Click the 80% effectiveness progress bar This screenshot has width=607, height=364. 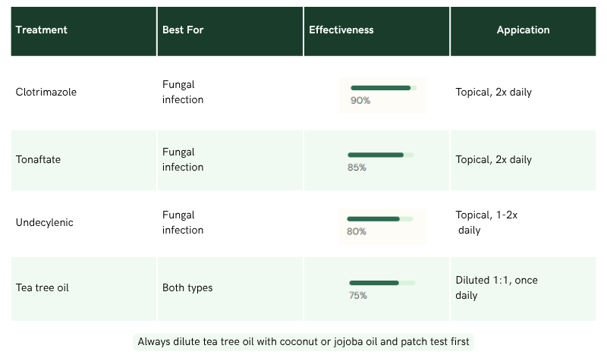[x=379, y=218]
